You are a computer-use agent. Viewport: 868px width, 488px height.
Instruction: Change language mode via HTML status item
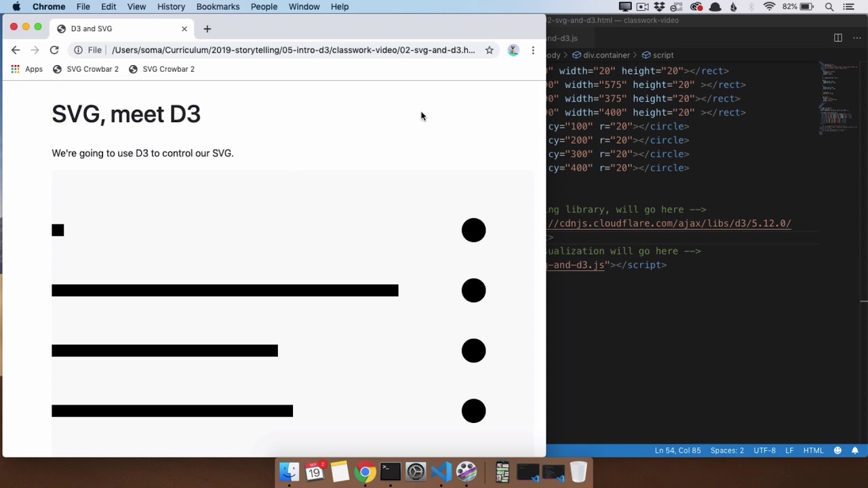pyautogui.click(x=813, y=451)
